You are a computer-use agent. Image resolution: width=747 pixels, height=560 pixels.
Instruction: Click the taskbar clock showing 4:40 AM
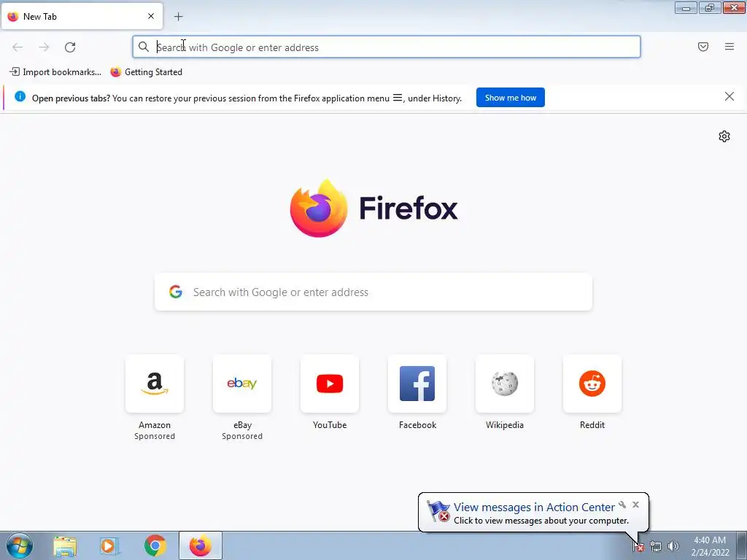710,545
